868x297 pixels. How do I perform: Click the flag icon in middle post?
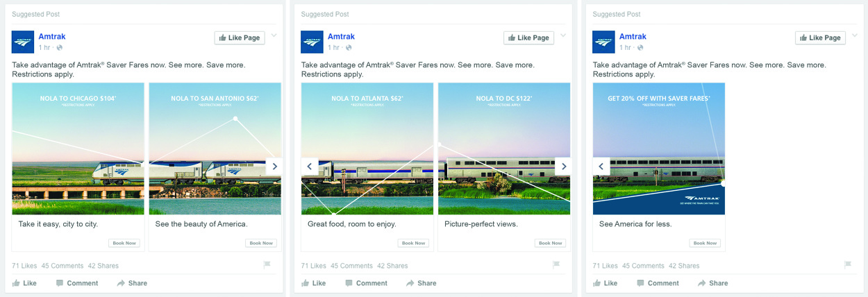[x=556, y=265]
